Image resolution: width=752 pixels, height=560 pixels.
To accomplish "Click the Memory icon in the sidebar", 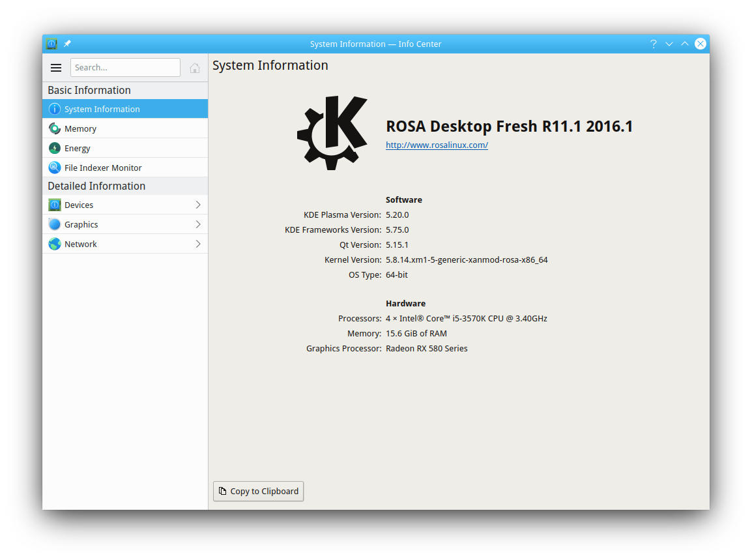I will [x=55, y=128].
